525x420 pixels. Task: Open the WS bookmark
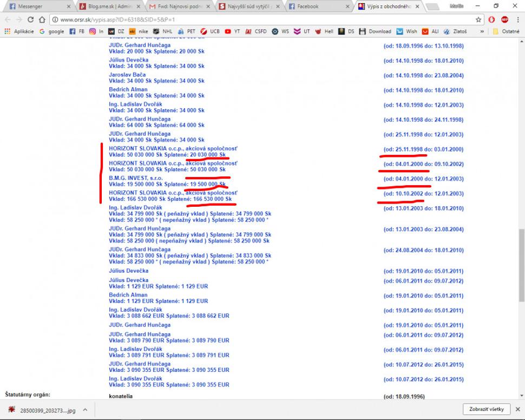coord(280,31)
